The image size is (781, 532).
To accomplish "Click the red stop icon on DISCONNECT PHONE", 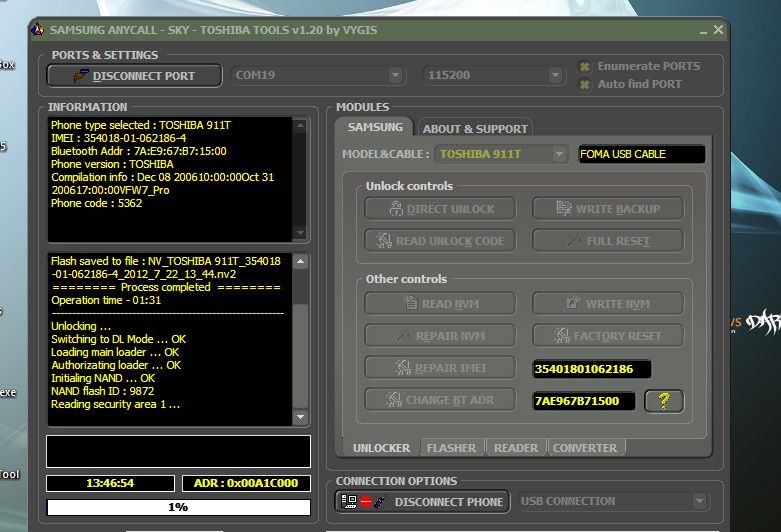I will (366, 502).
